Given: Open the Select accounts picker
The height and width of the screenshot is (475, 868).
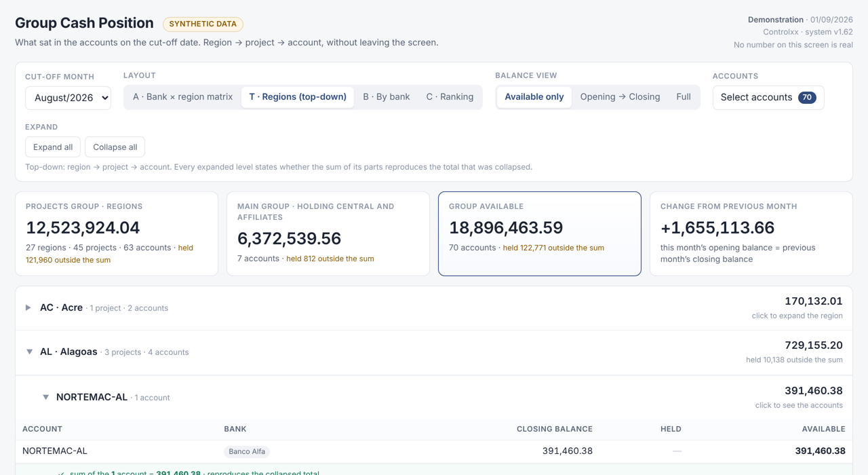Looking at the screenshot, I should click(x=768, y=98).
